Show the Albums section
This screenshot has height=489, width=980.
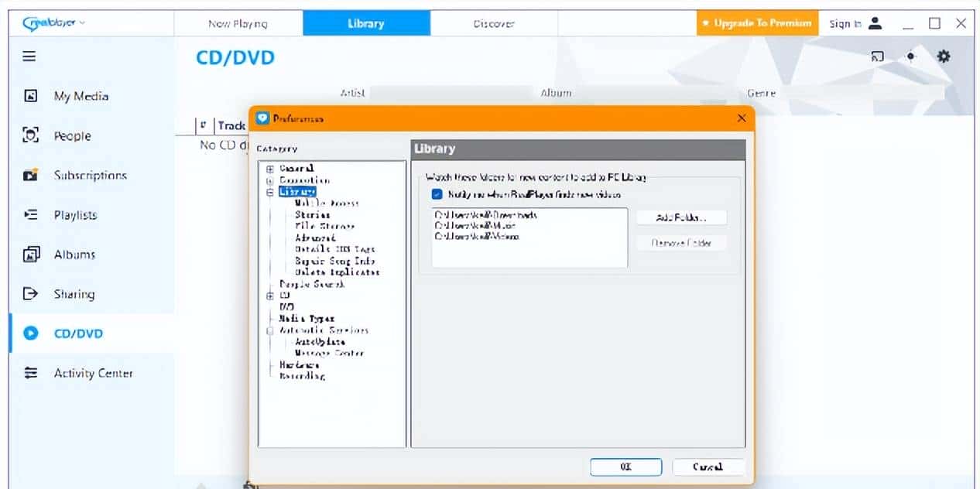tap(74, 254)
